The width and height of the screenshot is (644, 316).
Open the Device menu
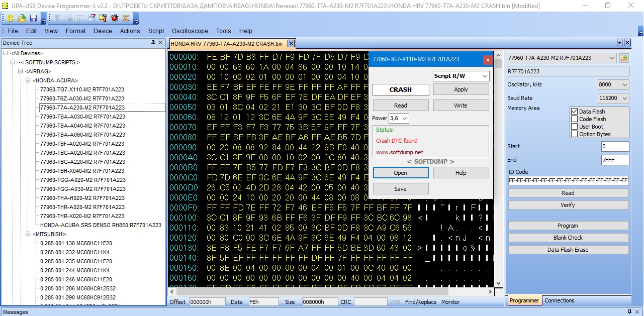(103, 31)
